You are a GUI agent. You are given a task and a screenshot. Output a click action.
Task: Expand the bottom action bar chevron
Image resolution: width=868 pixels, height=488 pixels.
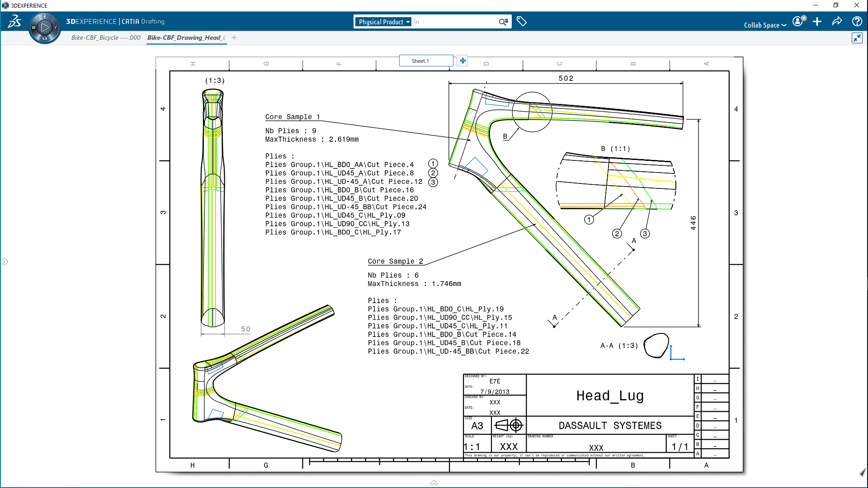[434, 483]
